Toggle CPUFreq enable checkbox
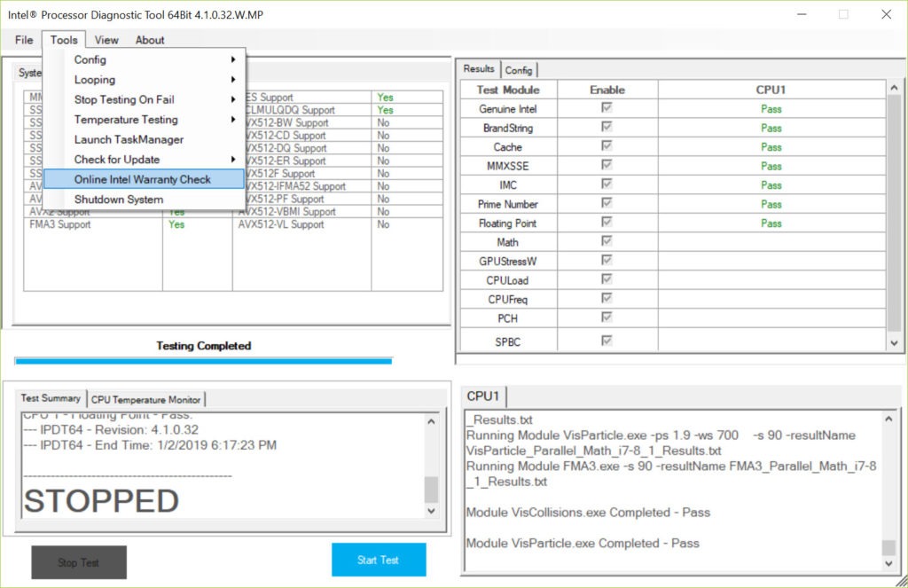The image size is (908, 588). point(607,298)
